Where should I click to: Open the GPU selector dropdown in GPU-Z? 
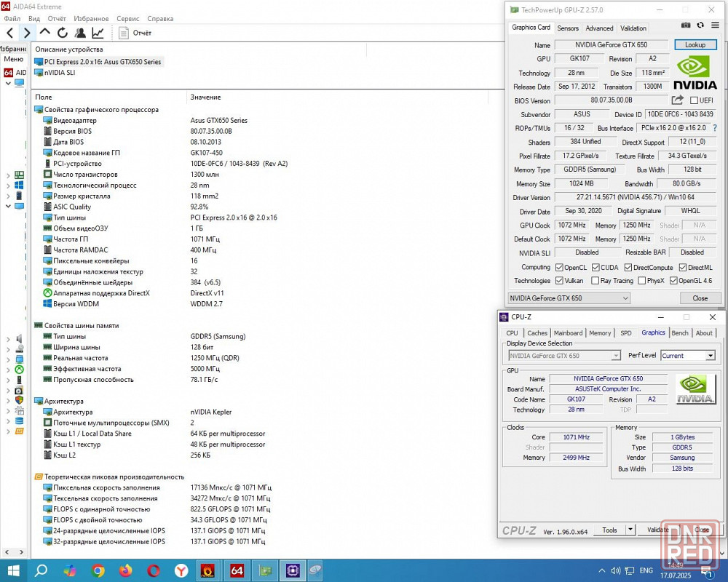pos(569,298)
